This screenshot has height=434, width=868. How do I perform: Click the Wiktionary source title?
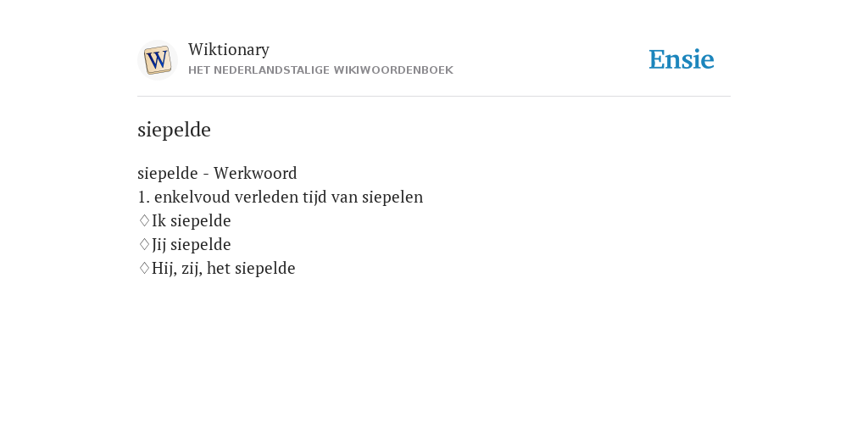click(x=229, y=49)
